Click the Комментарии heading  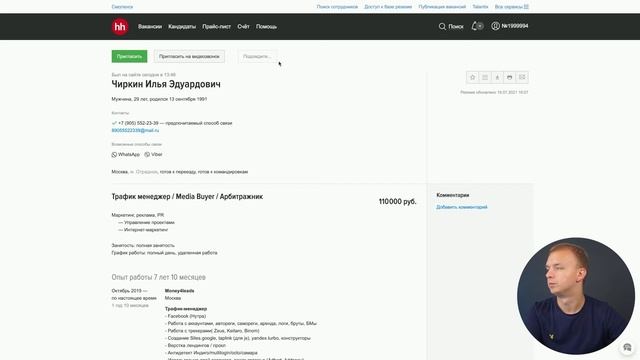coord(453,195)
